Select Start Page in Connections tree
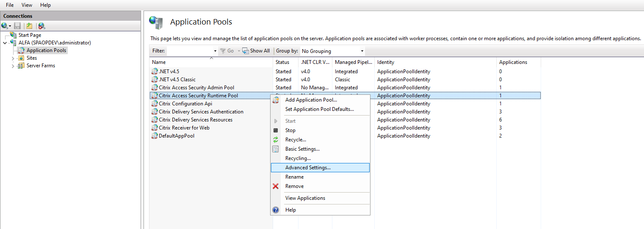The width and height of the screenshot is (644, 229). click(x=30, y=35)
